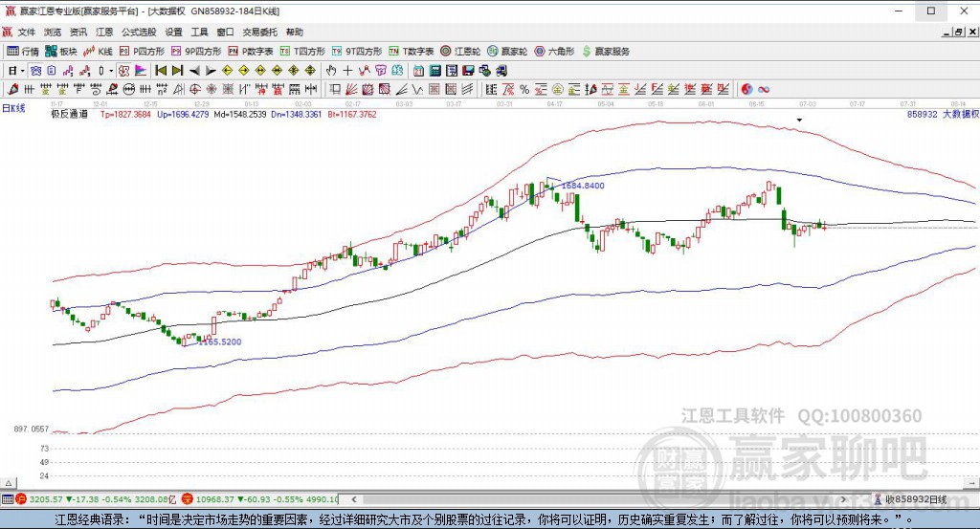This screenshot has width=980, height=529.
Task: Jump to last bar icon
Action: coord(177,71)
